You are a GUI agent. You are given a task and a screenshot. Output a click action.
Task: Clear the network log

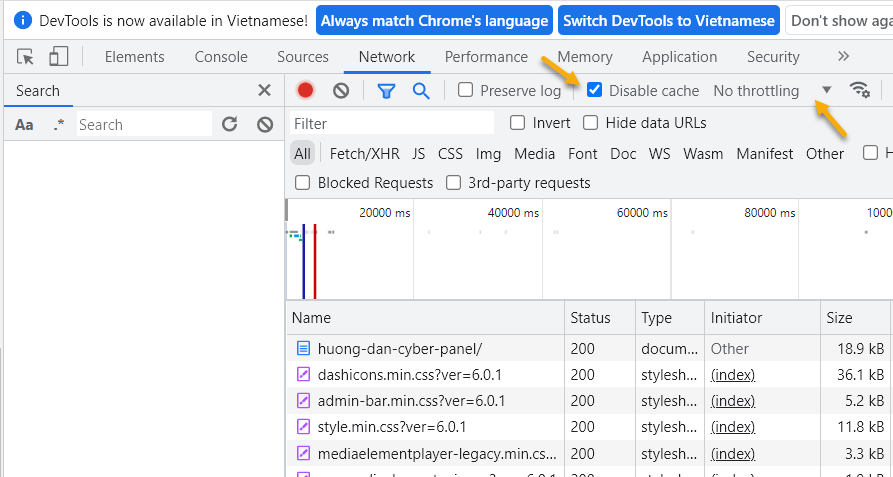click(x=341, y=91)
